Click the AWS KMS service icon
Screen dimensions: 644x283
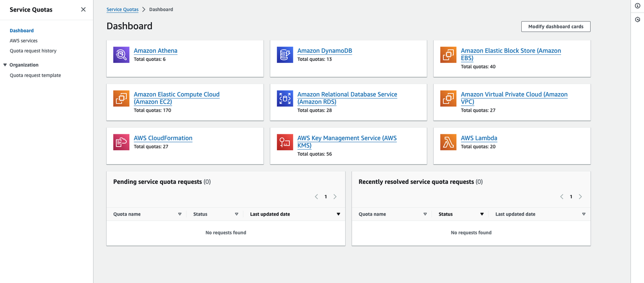[x=285, y=142]
